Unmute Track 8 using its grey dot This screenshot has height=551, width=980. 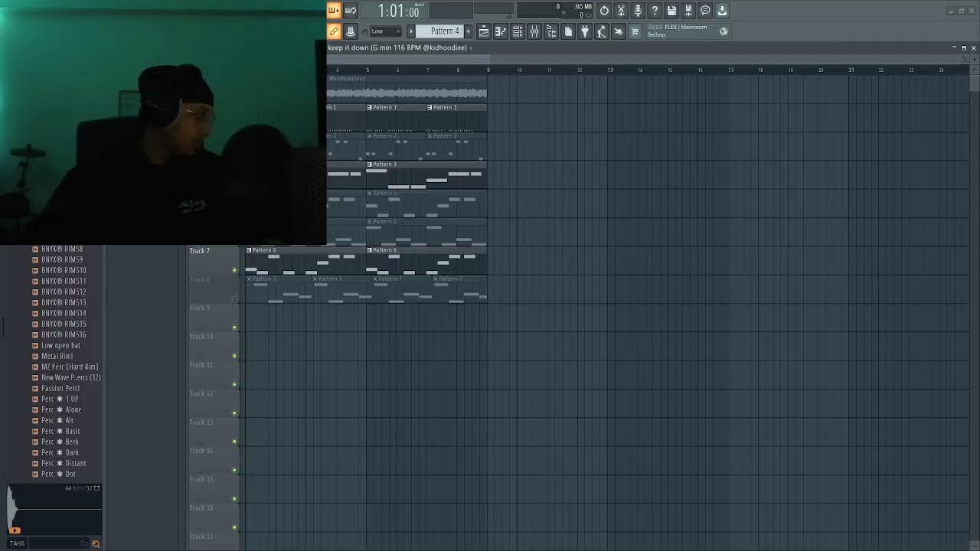tap(234, 298)
